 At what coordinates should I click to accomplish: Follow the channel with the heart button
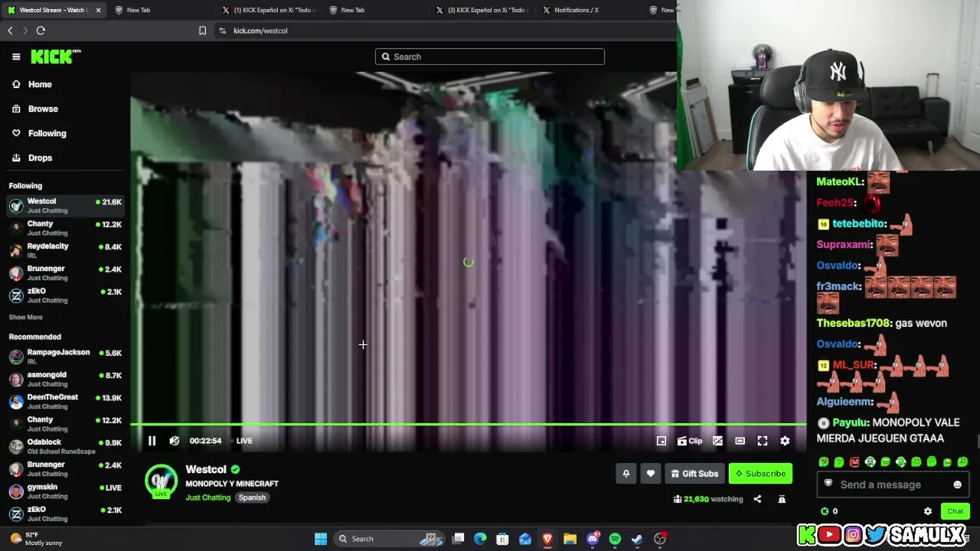(651, 474)
